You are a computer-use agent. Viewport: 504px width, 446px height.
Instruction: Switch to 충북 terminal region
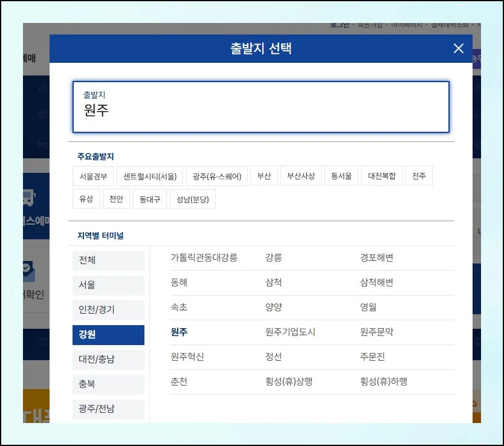tap(108, 384)
